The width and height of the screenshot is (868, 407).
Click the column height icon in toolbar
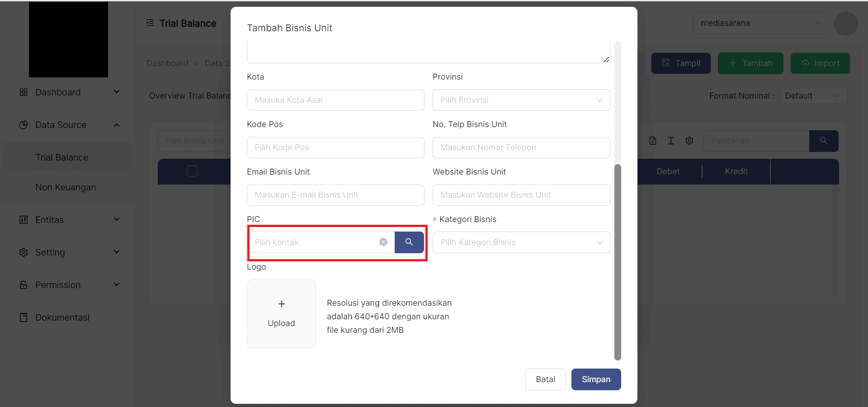point(671,141)
